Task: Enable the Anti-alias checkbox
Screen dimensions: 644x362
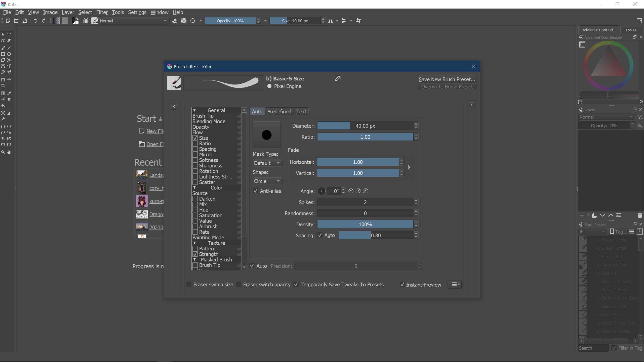Action: [255, 191]
